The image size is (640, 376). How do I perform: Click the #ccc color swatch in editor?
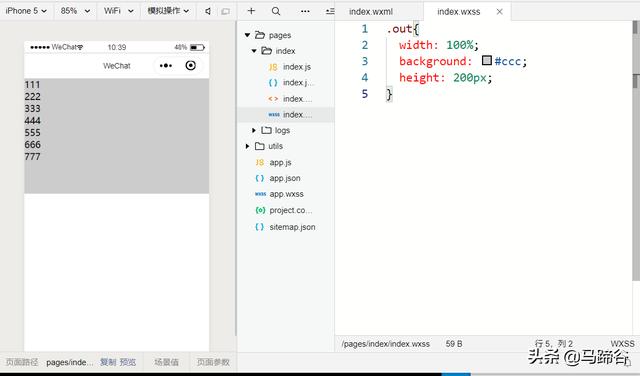[x=487, y=60]
